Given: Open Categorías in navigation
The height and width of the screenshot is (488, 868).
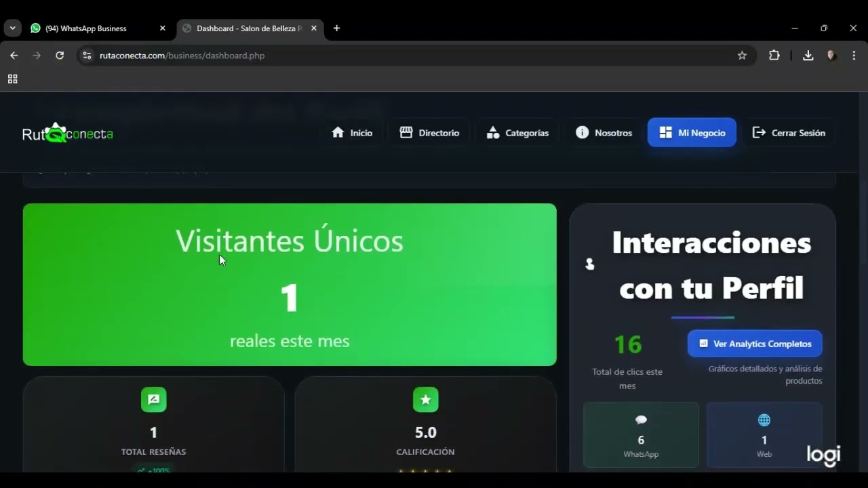Looking at the screenshot, I should pos(517,133).
